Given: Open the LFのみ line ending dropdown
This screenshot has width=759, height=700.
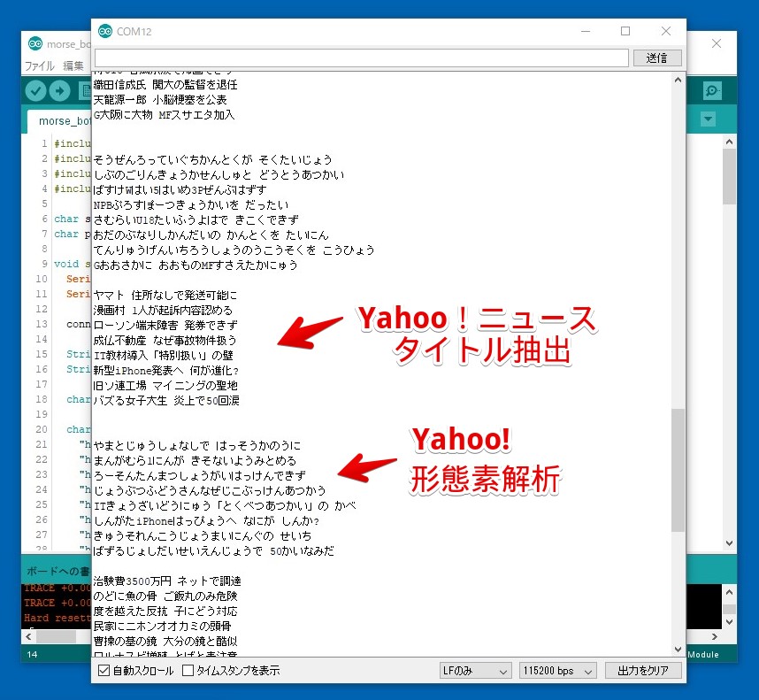Looking at the screenshot, I should (475, 671).
